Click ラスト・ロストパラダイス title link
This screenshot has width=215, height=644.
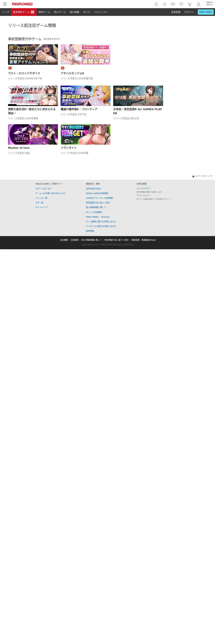pyautogui.click(x=24, y=73)
